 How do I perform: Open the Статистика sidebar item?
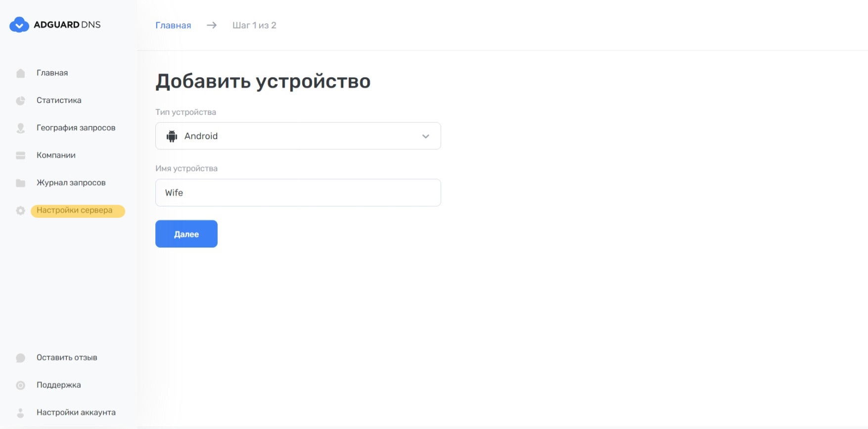coord(59,100)
